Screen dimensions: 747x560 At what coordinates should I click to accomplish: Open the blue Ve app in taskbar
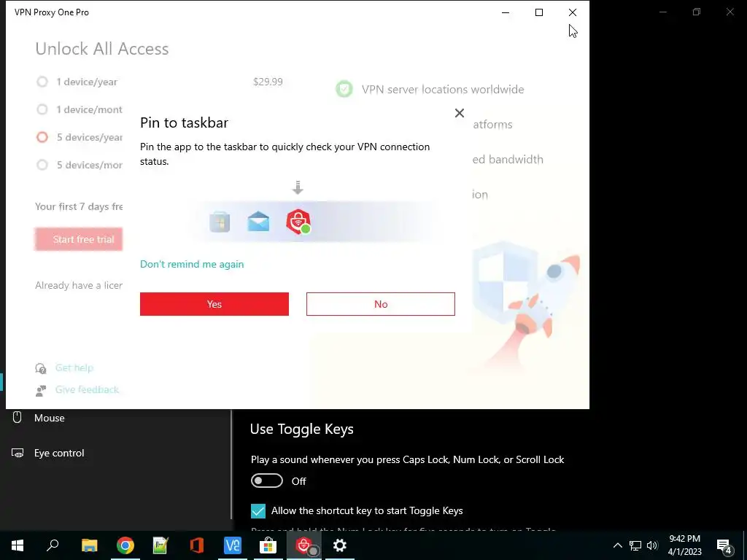(x=233, y=545)
